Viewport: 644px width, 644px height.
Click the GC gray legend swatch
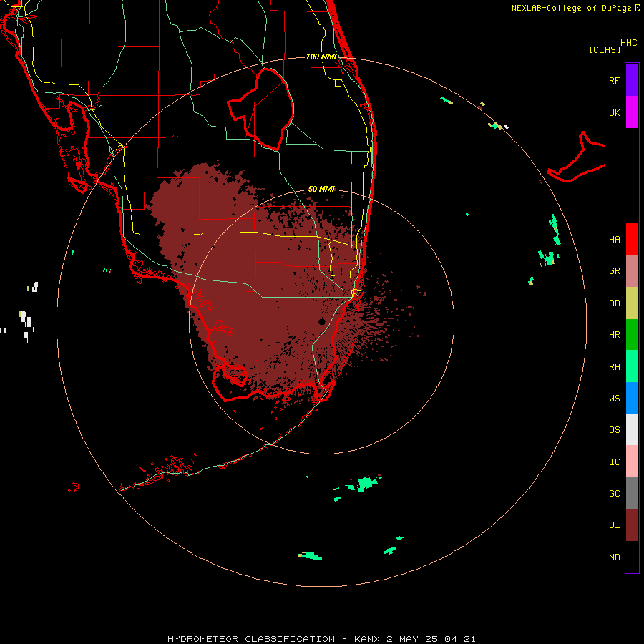pyautogui.click(x=632, y=493)
